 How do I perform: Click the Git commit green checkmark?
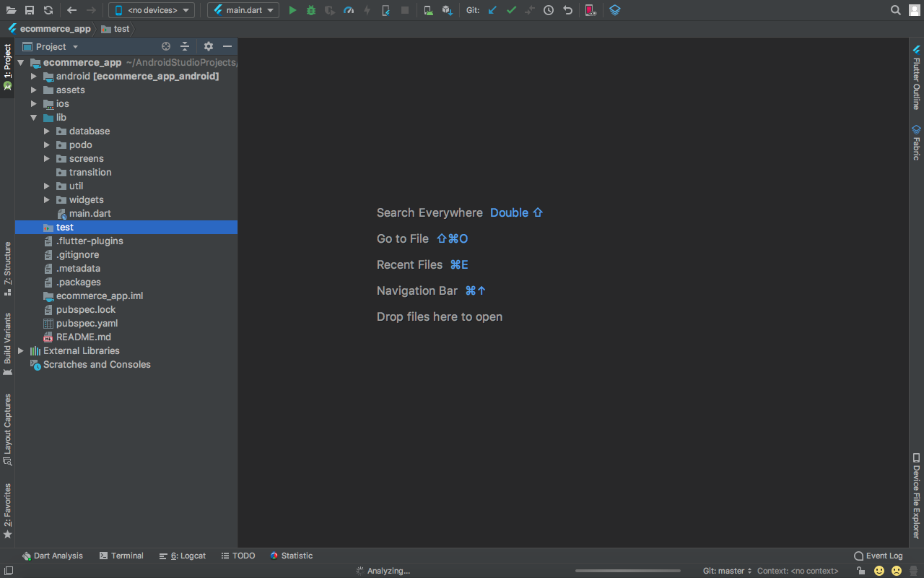pyautogui.click(x=511, y=10)
